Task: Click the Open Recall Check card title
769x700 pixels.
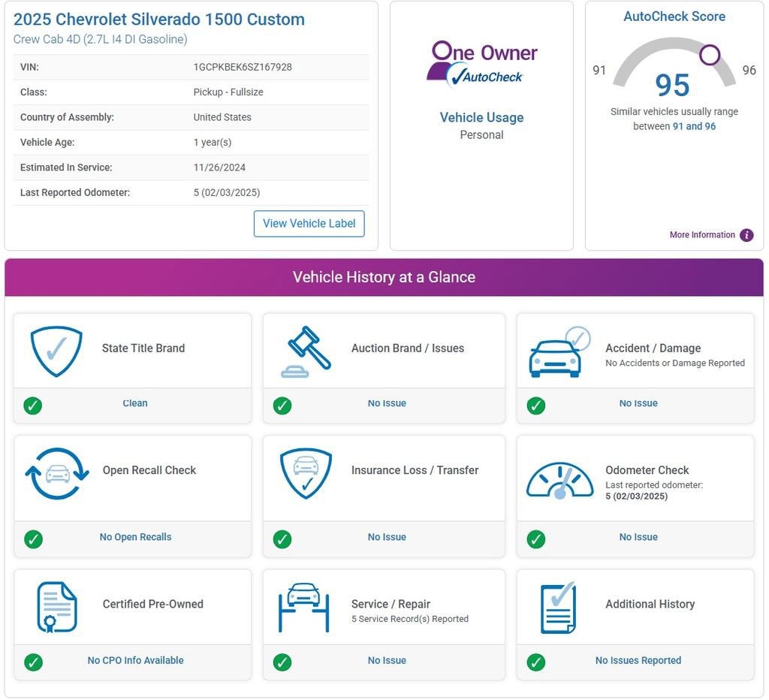Action: click(x=149, y=470)
